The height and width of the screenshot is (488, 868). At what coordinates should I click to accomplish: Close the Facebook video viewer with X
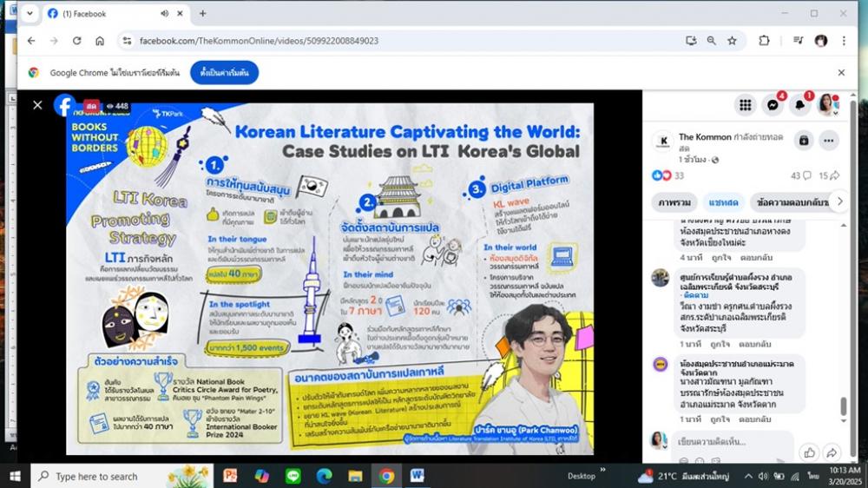(x=37, y=105)
